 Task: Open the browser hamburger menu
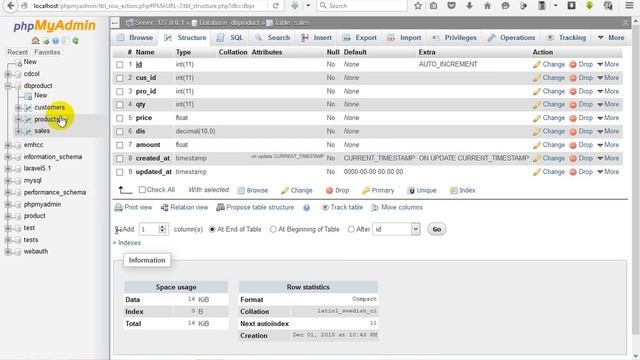(x=629, y=6)
